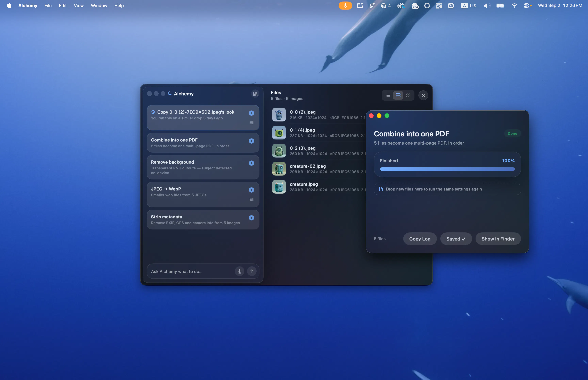Run the JPEG to WebP conversion
Viewport: 588px width, 380px height.
tap(251, 190)
